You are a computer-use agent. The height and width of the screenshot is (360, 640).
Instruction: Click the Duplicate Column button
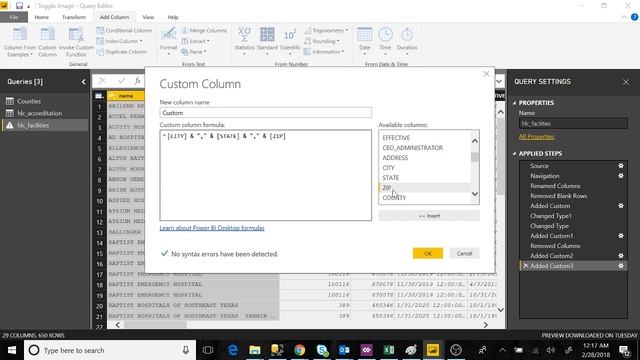122,52
